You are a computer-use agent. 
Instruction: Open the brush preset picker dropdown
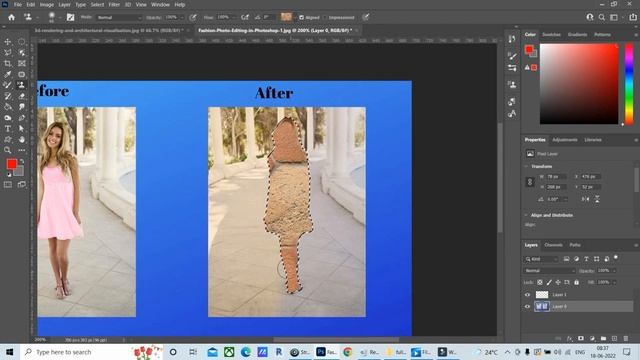point(60,18)
